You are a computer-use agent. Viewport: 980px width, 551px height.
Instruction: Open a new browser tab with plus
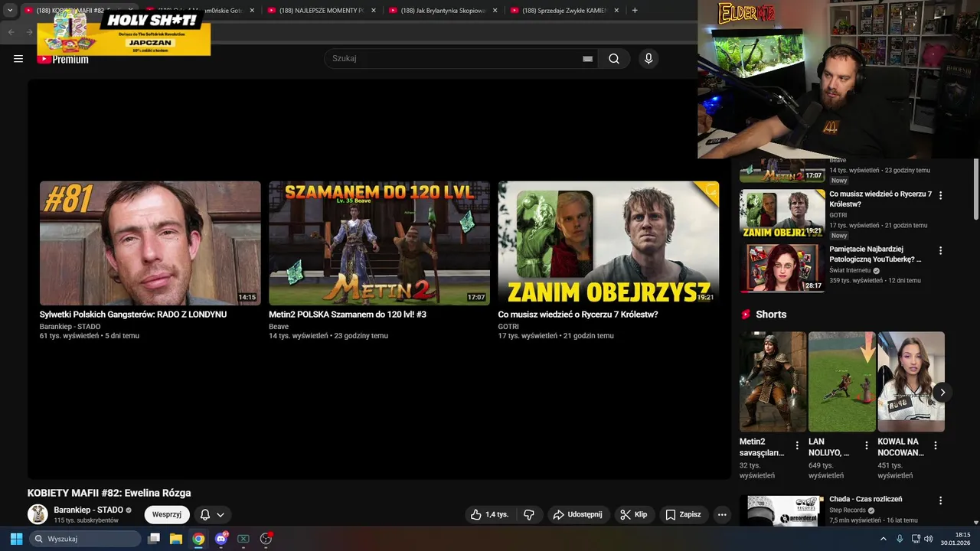click(635, 11)
